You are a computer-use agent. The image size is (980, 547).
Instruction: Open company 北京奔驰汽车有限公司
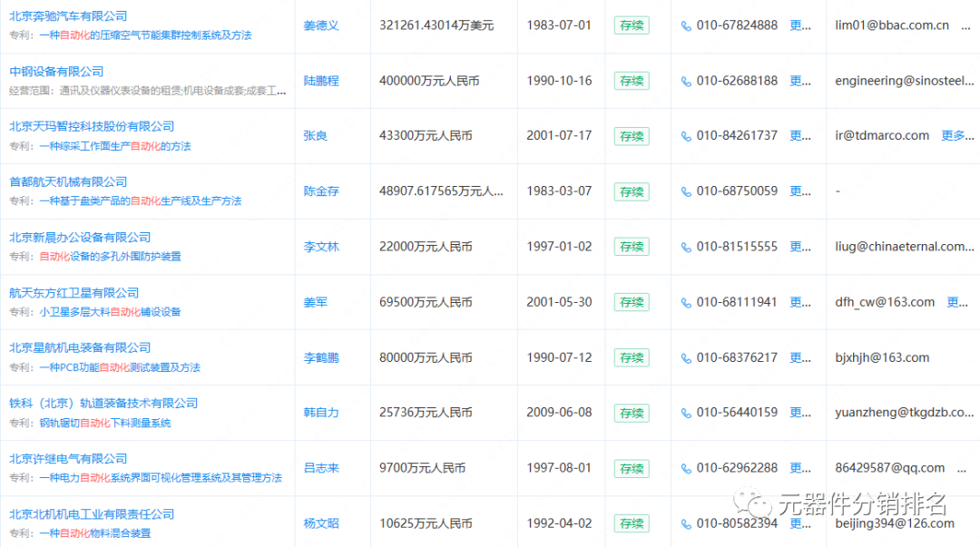[68, 16]
